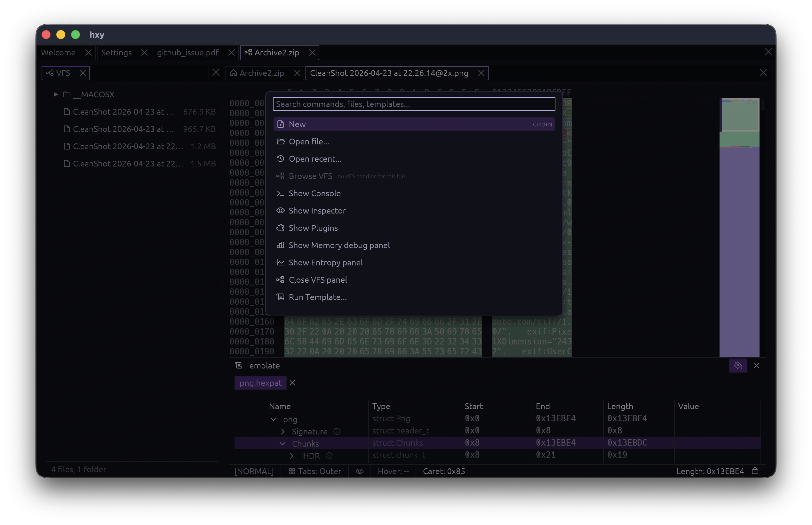Collapse the Chunks row
Viewport: 812px width, 525px height.
click(283, 443)
